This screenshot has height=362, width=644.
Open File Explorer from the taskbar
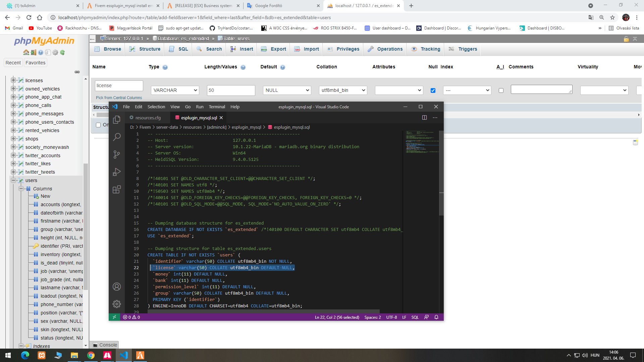point(74,355)
